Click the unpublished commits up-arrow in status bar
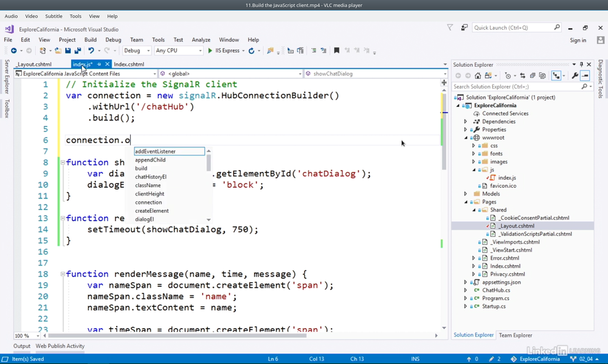 coord(469,359)
